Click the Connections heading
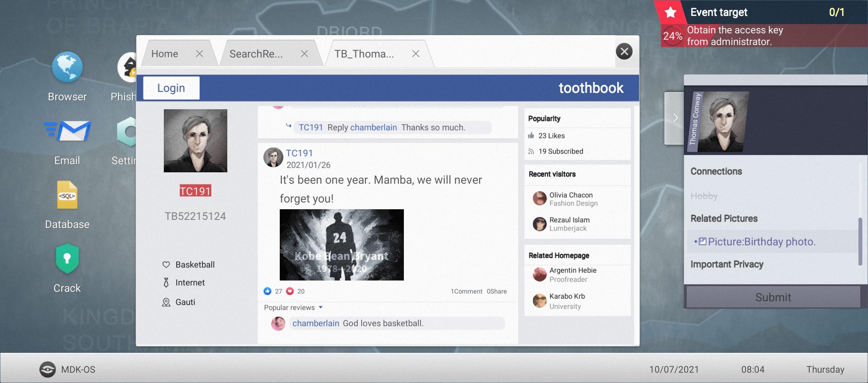Image resolution: width=868 pixels, height=383 pixels. 716,171
